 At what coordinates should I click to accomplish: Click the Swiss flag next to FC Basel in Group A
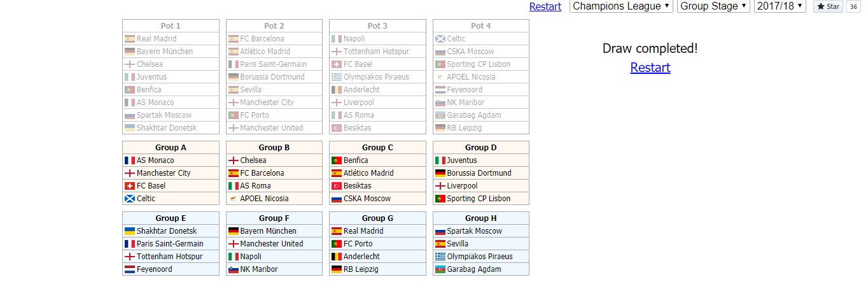pyautogui.click(x=130, y=186)
